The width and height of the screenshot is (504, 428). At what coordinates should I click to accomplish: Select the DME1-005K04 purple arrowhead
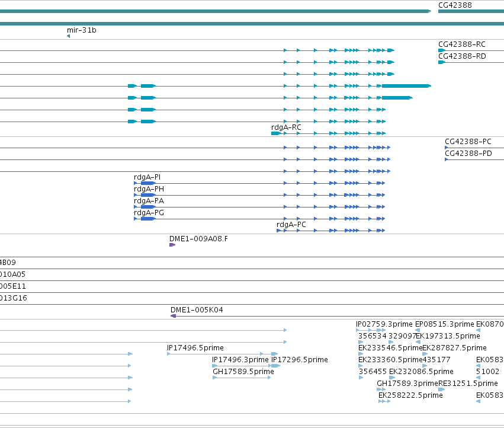174,317
